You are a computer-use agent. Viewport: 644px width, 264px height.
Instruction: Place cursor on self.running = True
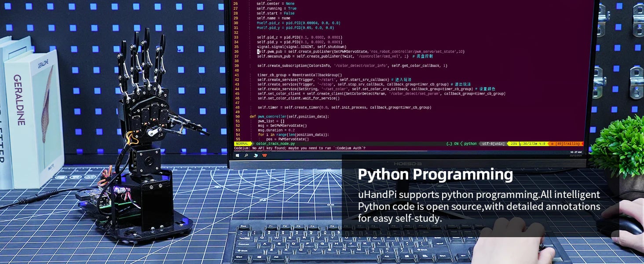click(x=276, y=8)
